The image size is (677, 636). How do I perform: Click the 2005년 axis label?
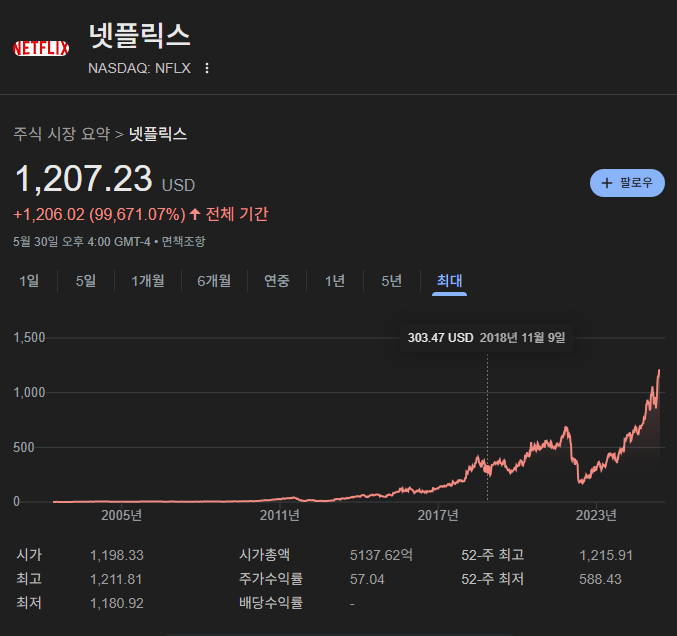coord(121,516)
